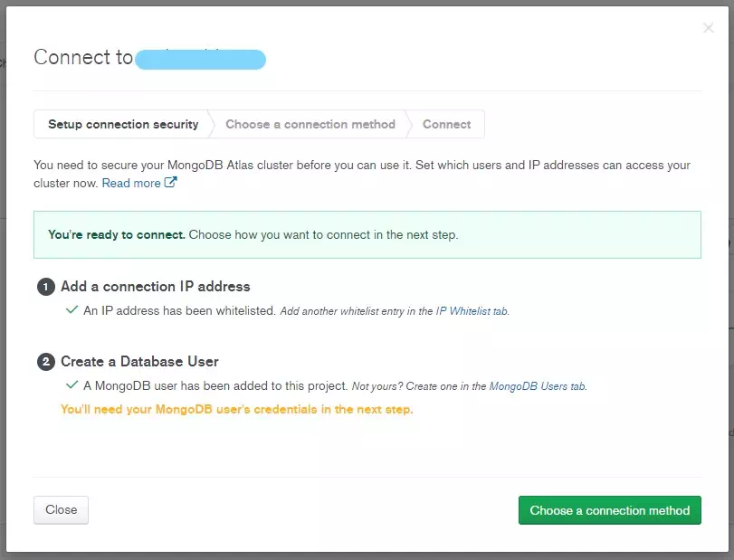Open the external link icon after Read more
This screenshot has height=560, width=734.
pyautogui.click(x=171, y=183)
